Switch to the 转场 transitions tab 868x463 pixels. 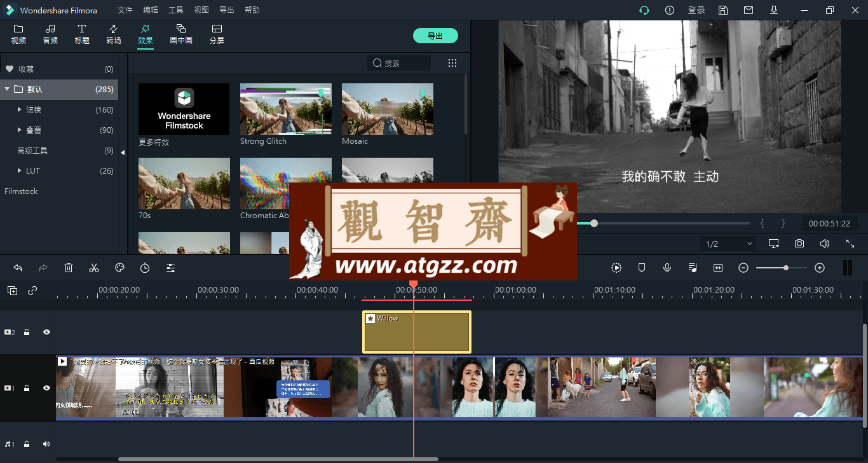[x=114, y=35]
